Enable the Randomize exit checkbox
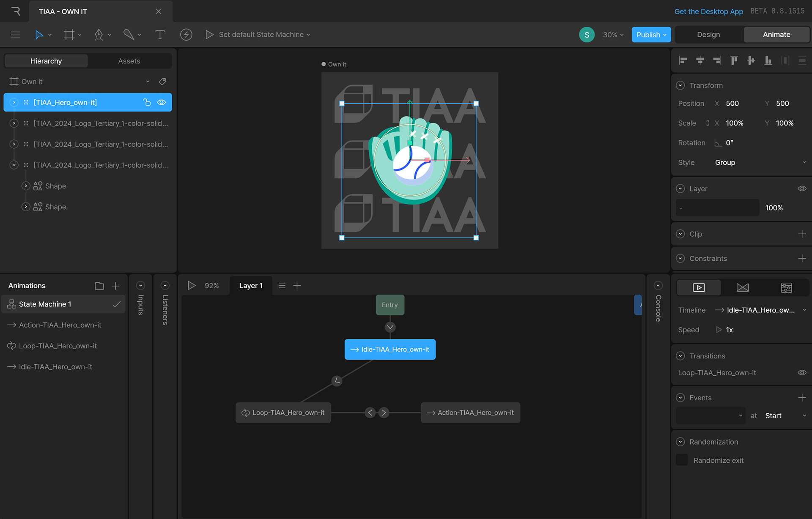This screenshot has width=812, height=519. point(682,460)
